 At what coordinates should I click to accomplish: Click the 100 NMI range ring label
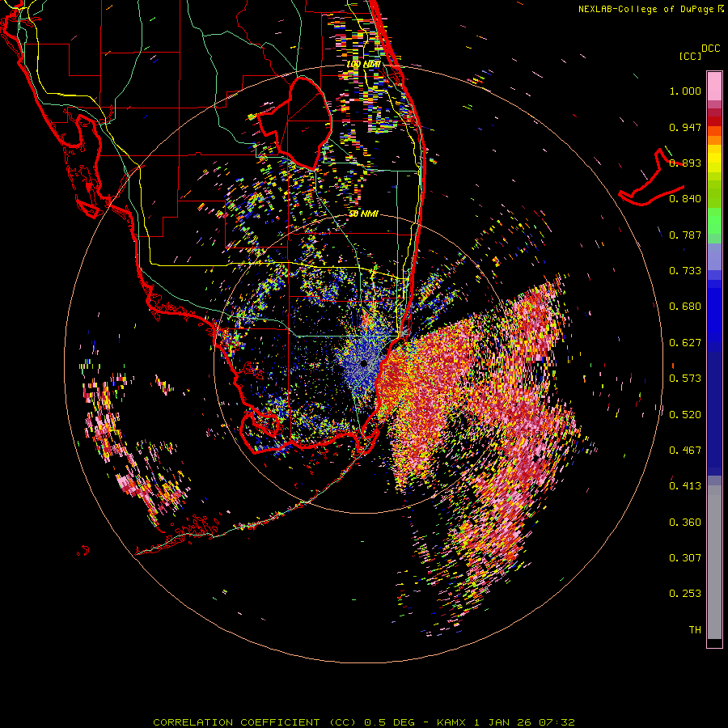[x=363, y=64]
